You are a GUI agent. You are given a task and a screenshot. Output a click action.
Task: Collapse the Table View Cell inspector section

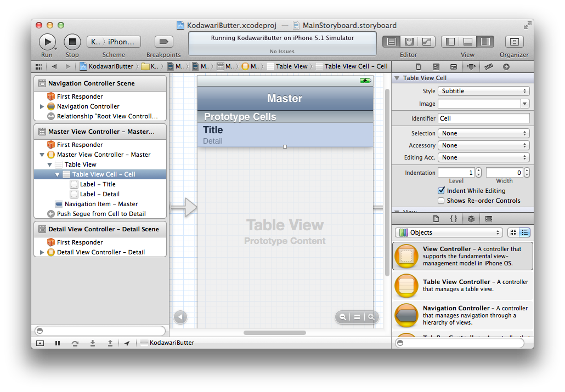coord(397,78)
